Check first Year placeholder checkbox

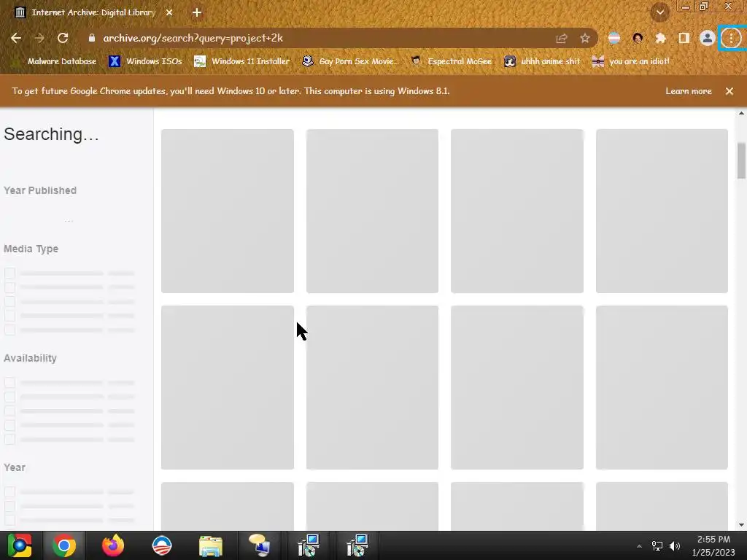click(9, 492)
